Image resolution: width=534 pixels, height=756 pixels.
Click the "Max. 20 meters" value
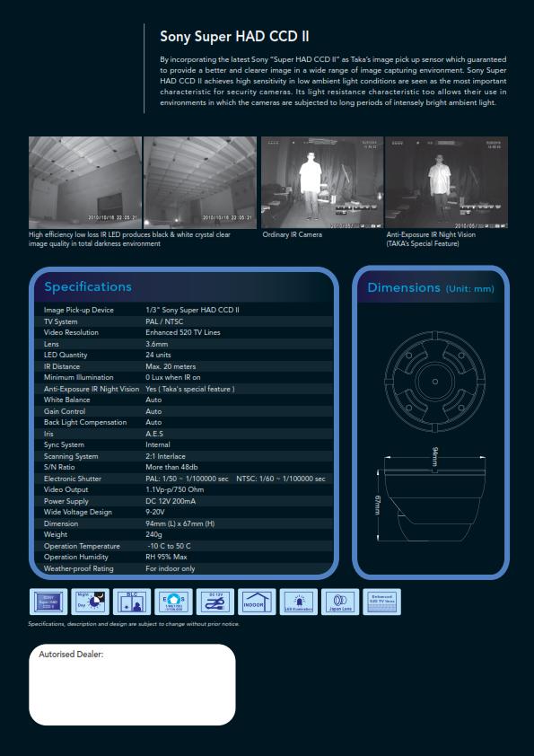click(x=171, y=366)
